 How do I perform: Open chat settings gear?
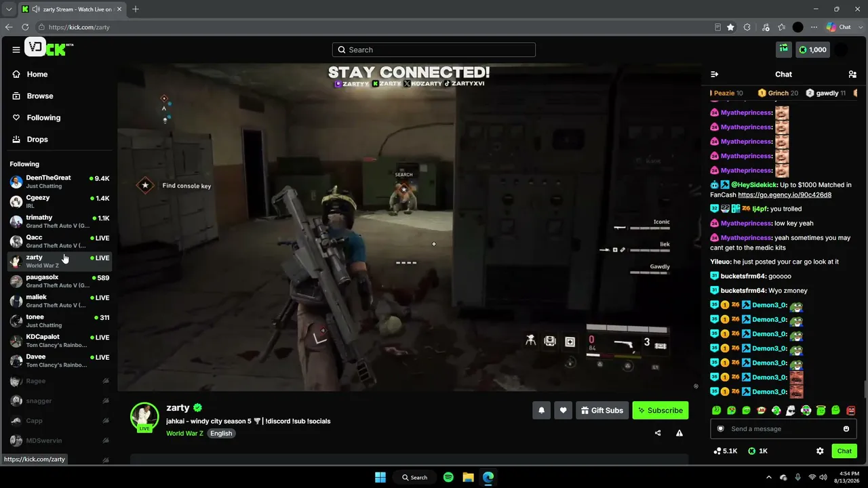pos(820,451)
